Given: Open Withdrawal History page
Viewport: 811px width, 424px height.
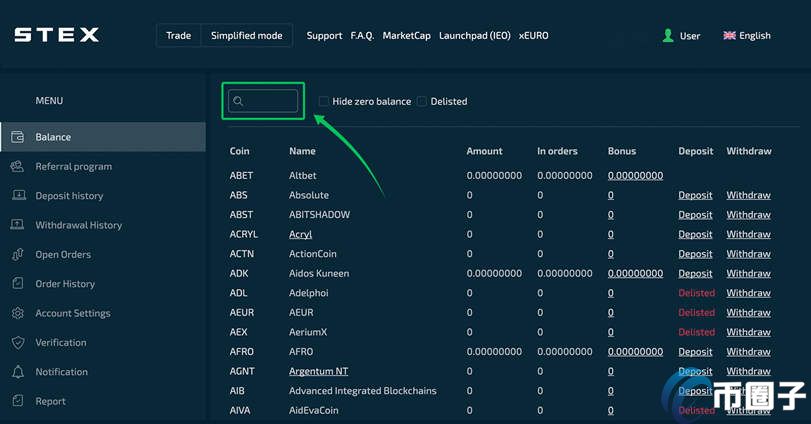Looking at the screenshot, I should click(x=79, y=225).
